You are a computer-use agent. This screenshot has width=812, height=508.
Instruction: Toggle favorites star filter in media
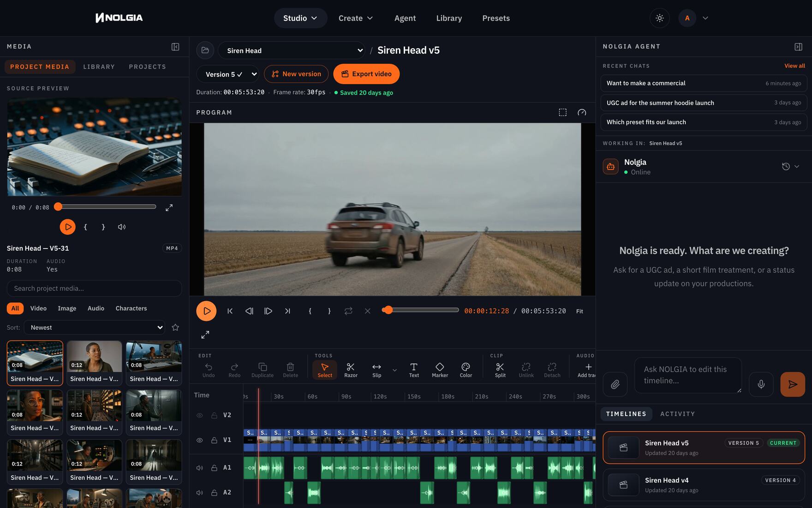[x=175, y=327]
